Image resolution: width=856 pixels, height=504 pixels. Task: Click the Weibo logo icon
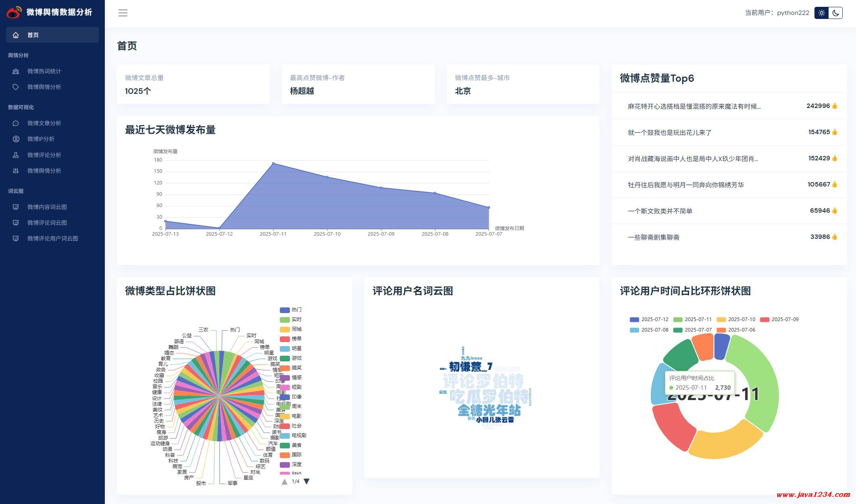coord(14,12)
